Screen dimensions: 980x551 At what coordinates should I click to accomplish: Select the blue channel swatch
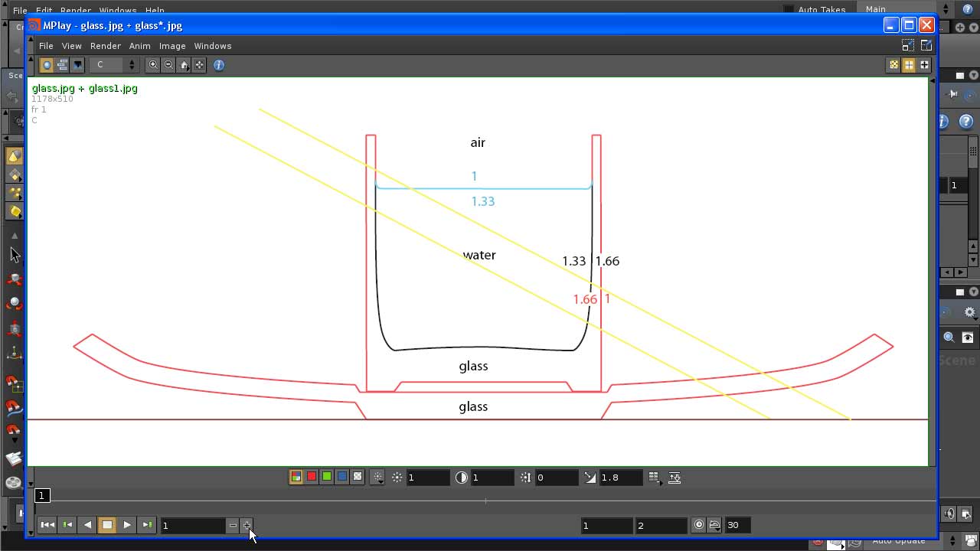coord(342,477)
